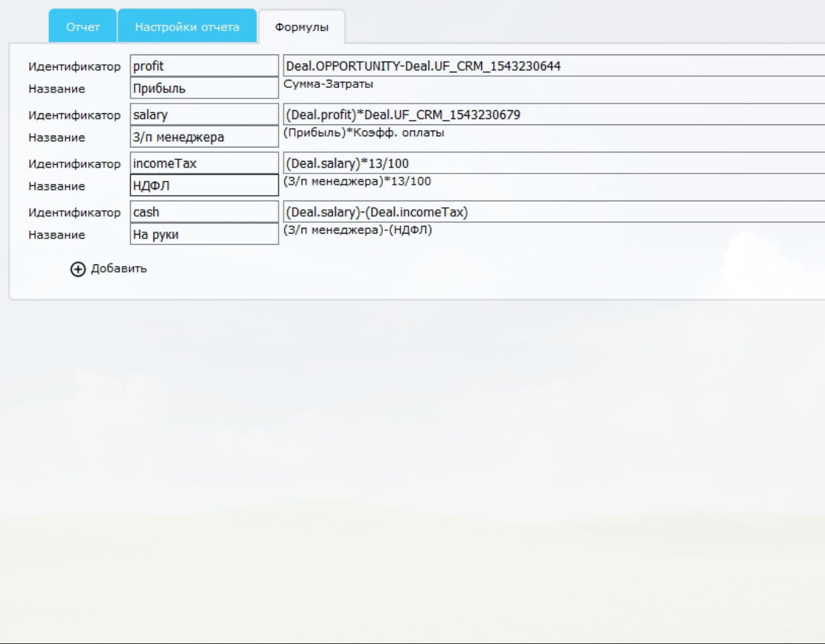Image resolution: width=825 pixels, height=644 pixels.
Task: Click the Идентификатор label beside salary
Action: pyautogui.click(x=74, y=115)
